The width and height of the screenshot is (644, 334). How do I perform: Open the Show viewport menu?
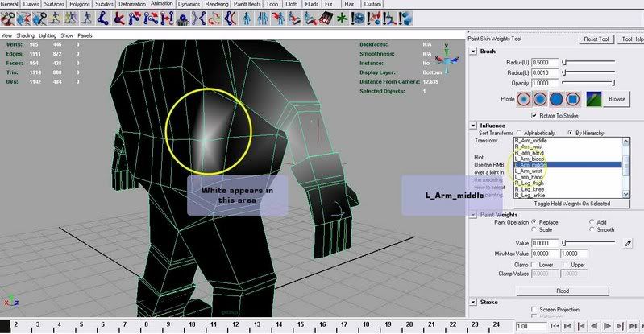(x=67, y=35)
